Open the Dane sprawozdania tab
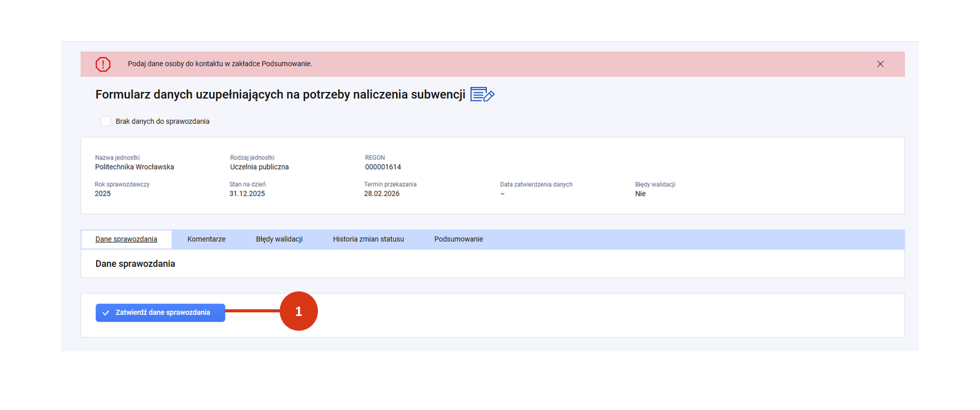The height and width of the screenshot is (410, 980). coord(126,239)
